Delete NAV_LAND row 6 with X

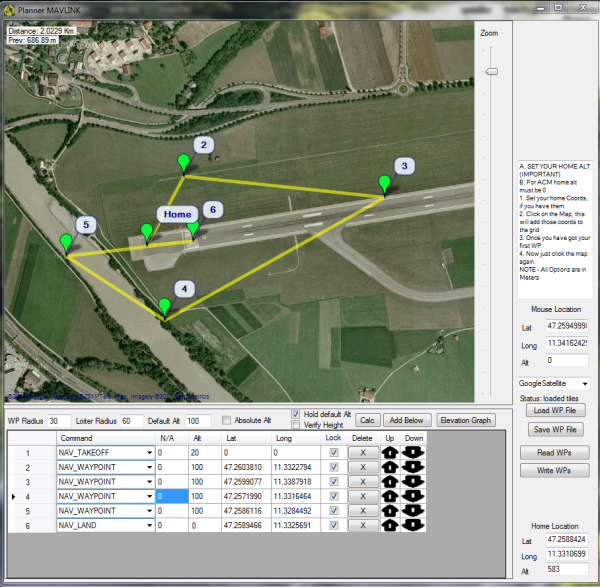tap(363, 525)
